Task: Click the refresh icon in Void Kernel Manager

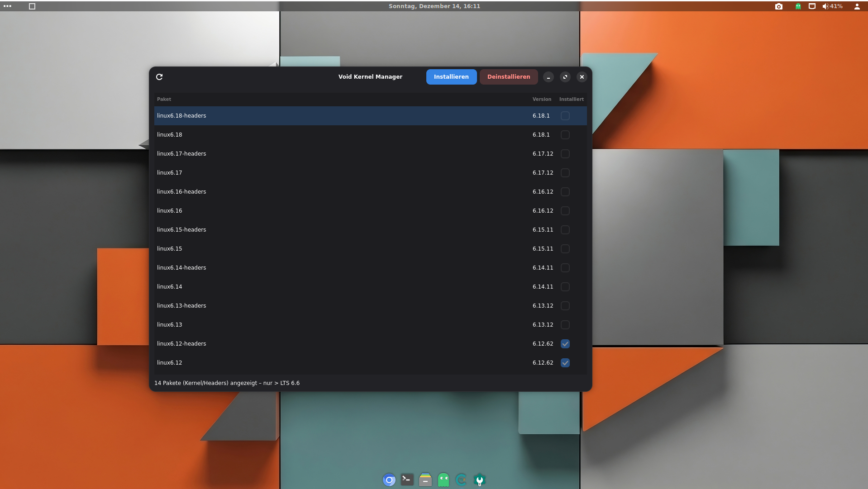Action: (159, 77)
